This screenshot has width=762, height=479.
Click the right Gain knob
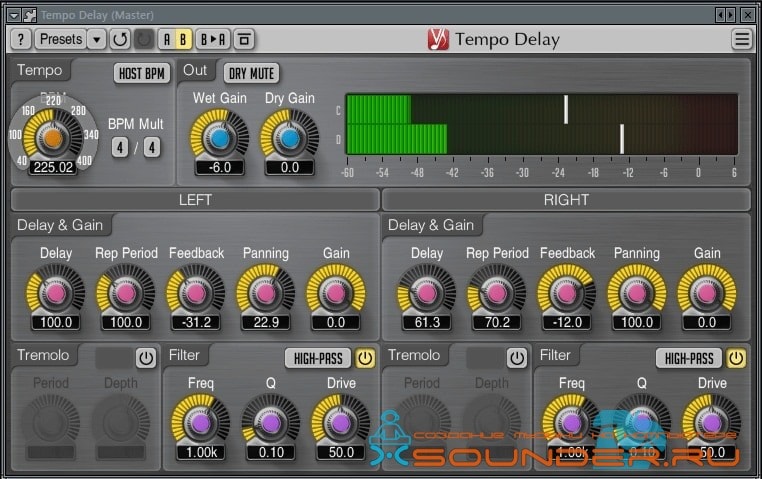(x=707, y=293)
